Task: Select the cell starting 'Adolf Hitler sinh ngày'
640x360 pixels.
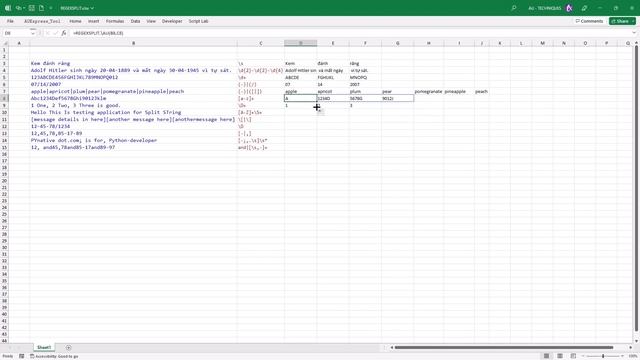Action: 133,70
